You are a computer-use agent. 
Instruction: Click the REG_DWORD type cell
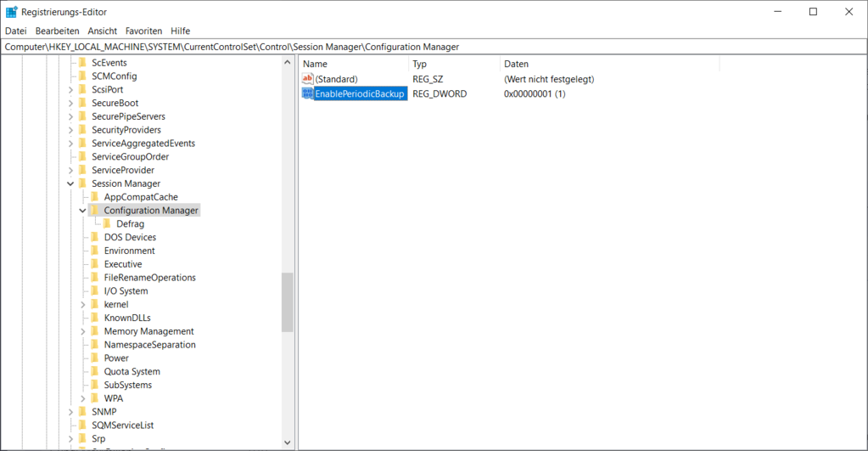coord(440,93)
